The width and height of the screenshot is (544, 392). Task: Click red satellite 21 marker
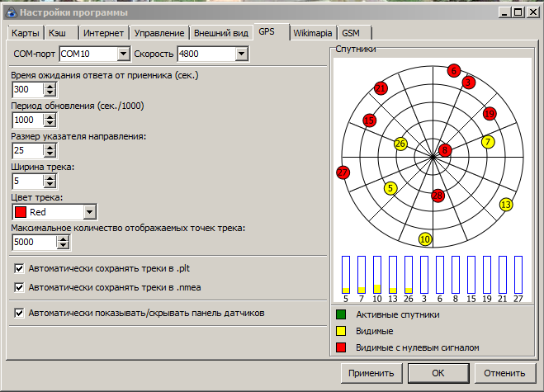[x=381, y=87]
